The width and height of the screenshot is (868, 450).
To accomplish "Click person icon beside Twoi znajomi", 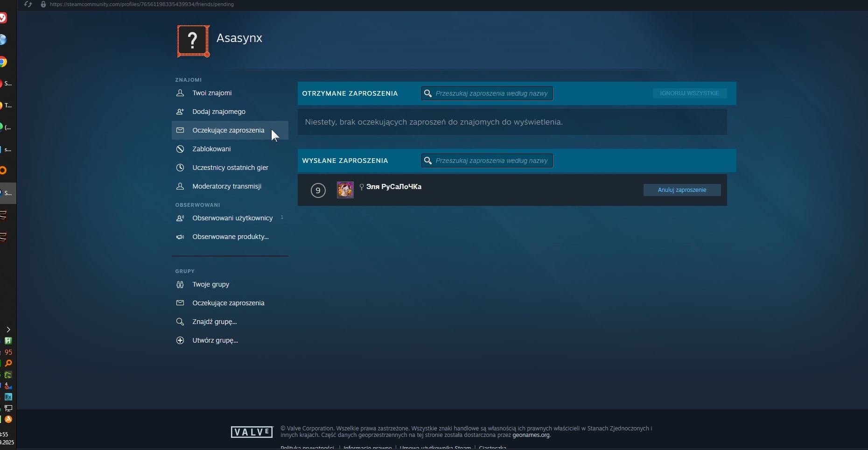I will (x=180, y=93).
